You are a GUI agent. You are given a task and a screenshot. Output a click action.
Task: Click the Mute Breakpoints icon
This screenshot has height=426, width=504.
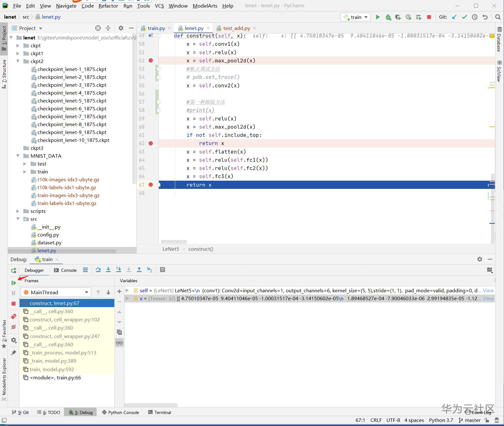pos(14,327)
